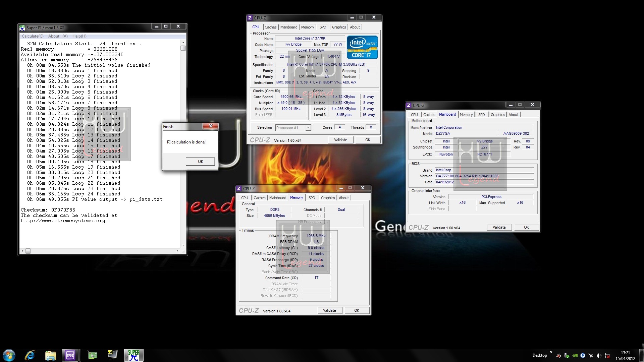Click the Checksum: 0F070F85 line in Super PI

coord(48,210)
